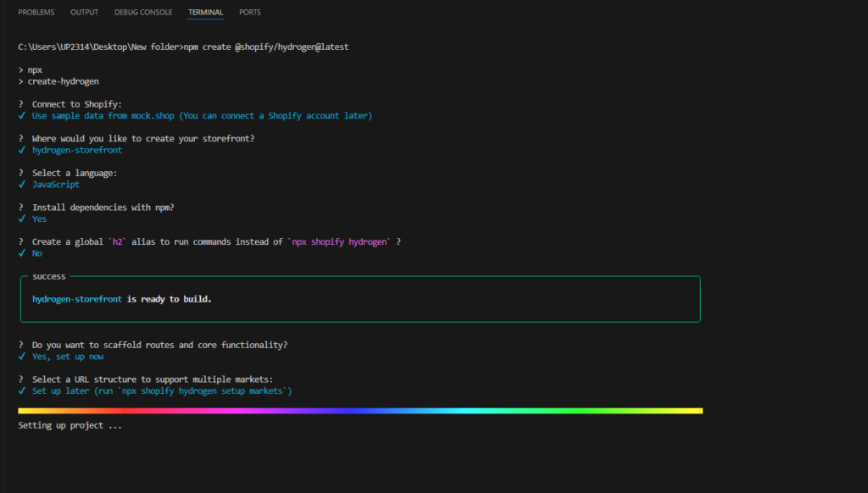Click the npm create command line
Image resolution: width=868 pixels, height=493 pixels.
183,47
